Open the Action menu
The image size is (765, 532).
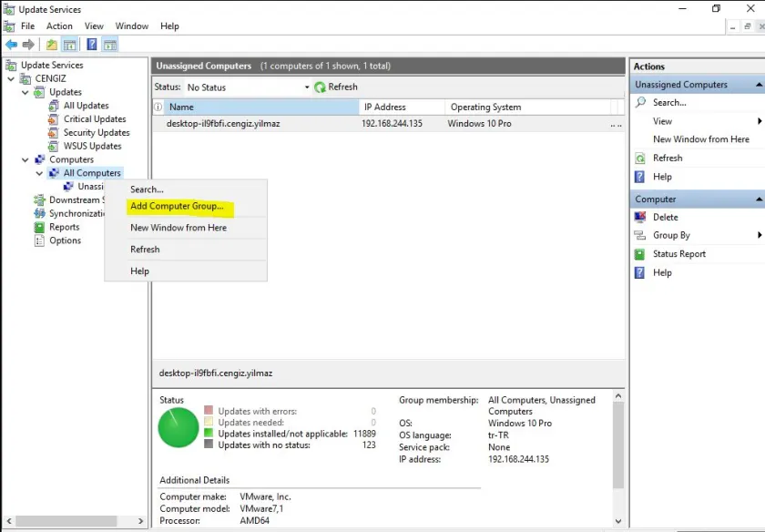(59, 26)
